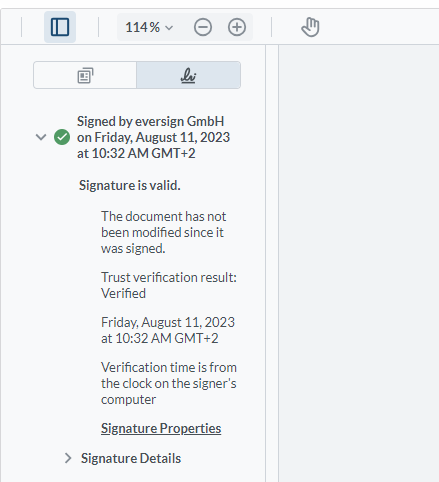Image resolution: width=439 pixels, height=482 pixels.
Task: Click the Signature is valid text
Action: [x=130, y=185]
